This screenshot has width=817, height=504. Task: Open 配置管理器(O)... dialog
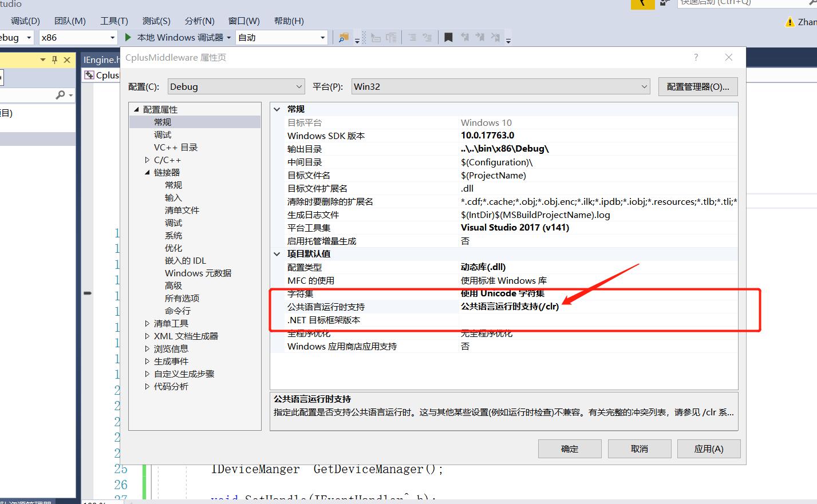click(x=697, y=86)
